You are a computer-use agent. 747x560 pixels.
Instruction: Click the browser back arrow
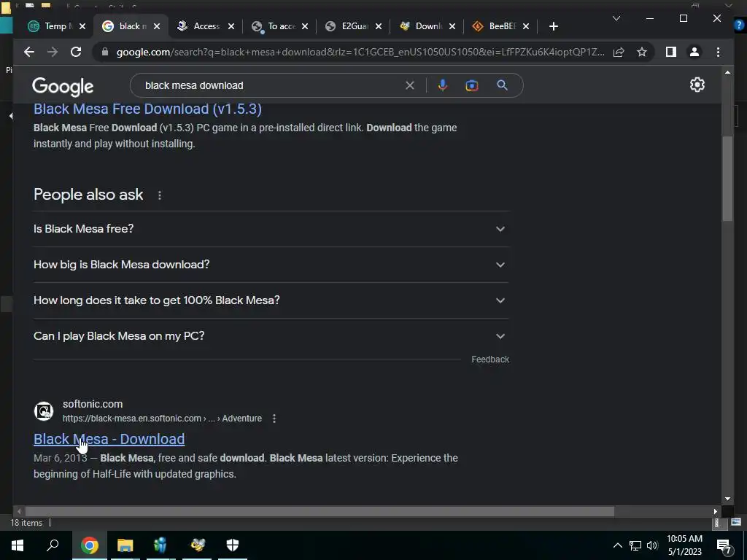coord(29,52)
